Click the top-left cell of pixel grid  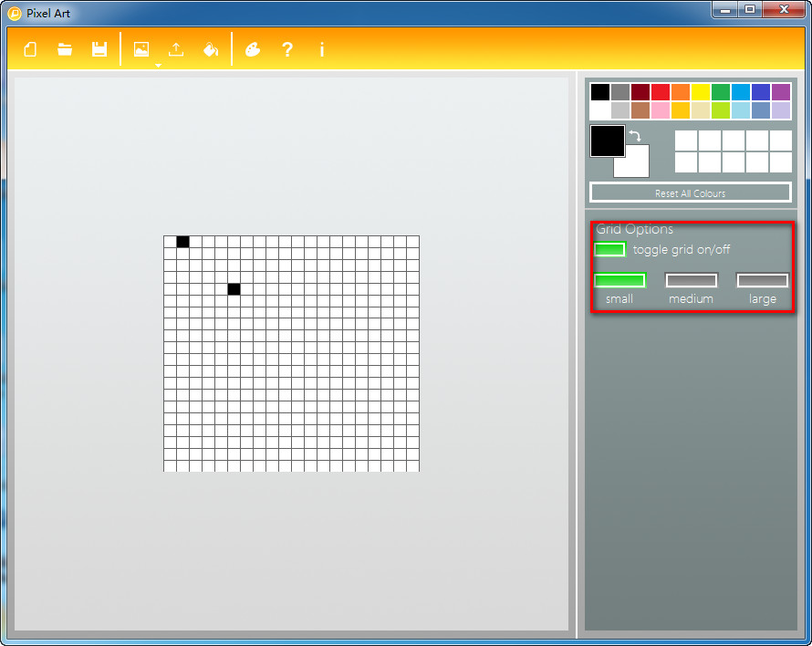coord(170,242)
